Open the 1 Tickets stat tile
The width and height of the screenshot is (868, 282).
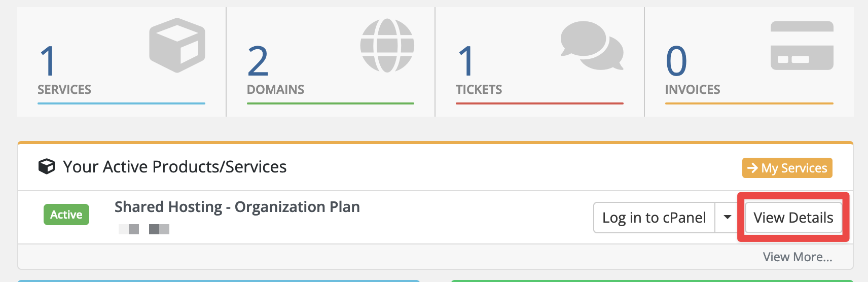click(539, 62)
